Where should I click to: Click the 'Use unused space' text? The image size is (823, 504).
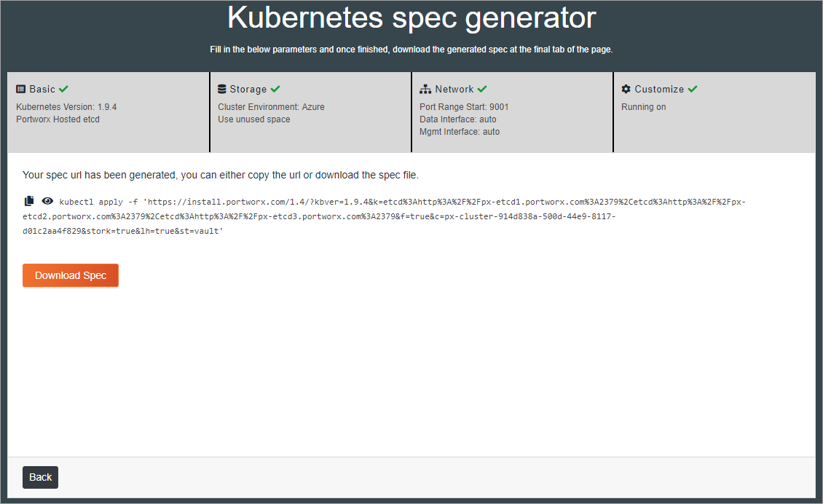(x=254, y=119)
